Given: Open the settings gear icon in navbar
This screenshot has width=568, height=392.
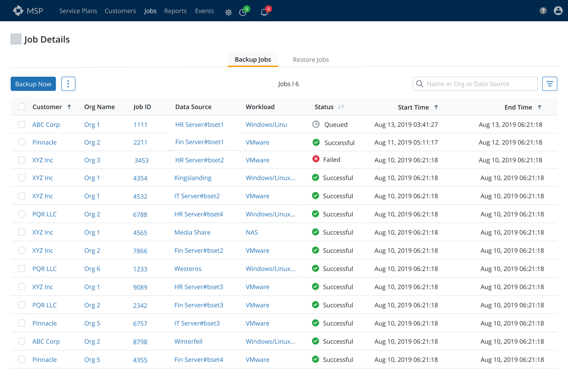Looking at the screenshot, I should (228, 12).
